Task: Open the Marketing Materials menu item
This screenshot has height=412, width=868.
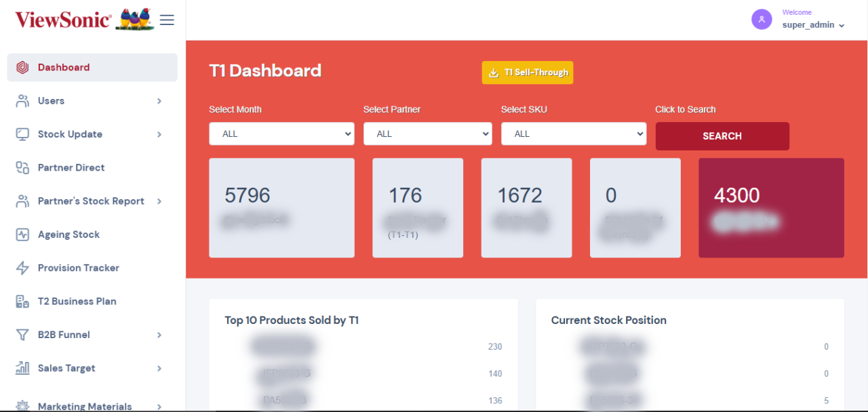Action: 85,406
